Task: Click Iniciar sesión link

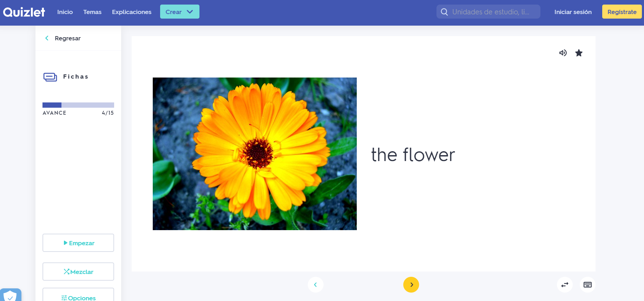Action: (x=573, y=12)
